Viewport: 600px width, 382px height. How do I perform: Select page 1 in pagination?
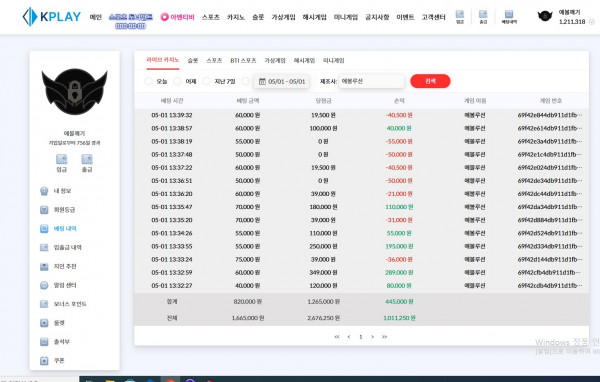click(360, 337)
